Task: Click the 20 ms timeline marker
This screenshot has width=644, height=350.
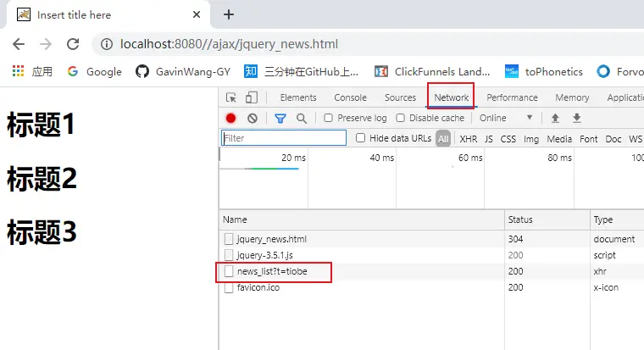Action: click(x=293, y=158)
